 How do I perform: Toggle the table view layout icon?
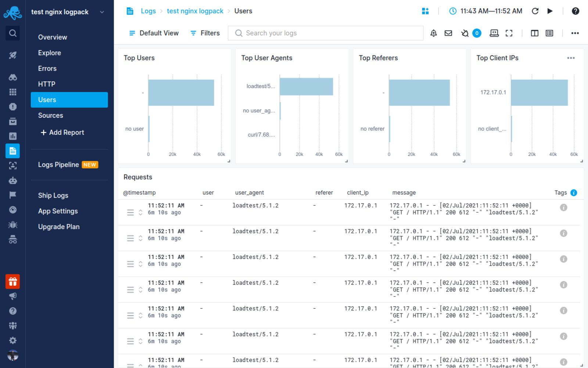[x=549, y=33]
